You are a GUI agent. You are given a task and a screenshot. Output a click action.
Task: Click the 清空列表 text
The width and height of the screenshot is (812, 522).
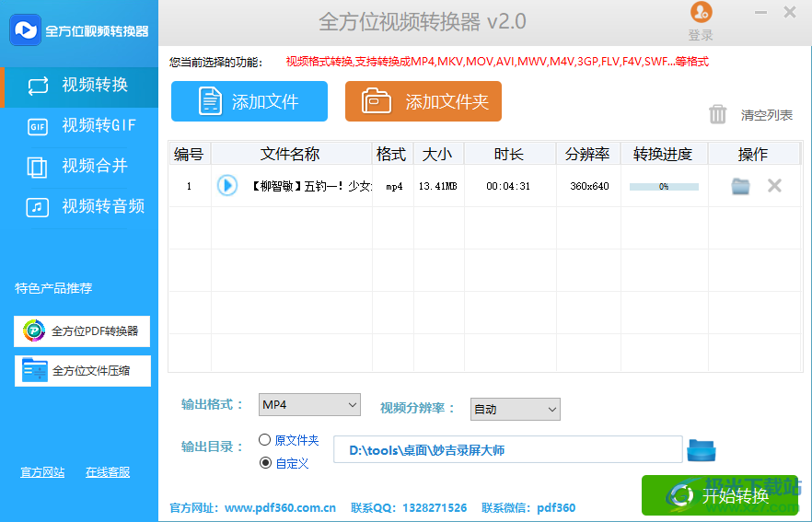pos(766,115)
